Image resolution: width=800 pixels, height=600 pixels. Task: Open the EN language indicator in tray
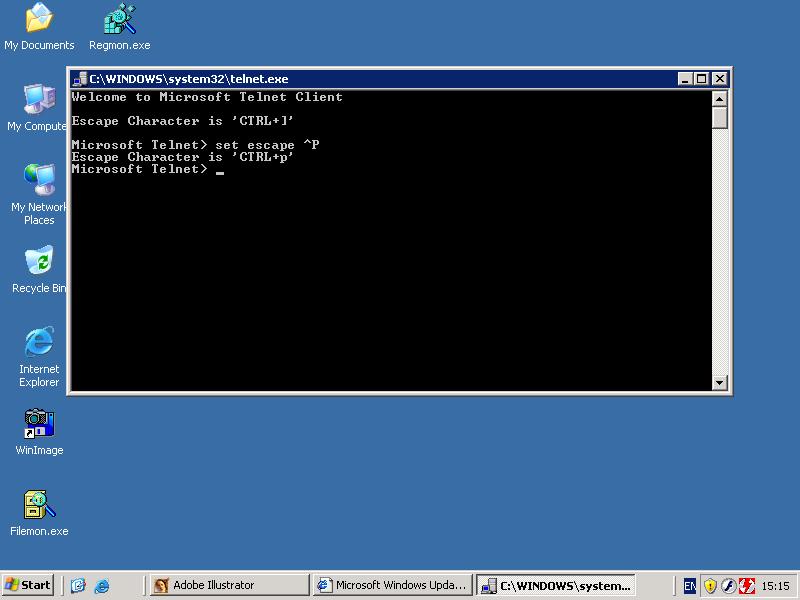(x=689, y=586)
